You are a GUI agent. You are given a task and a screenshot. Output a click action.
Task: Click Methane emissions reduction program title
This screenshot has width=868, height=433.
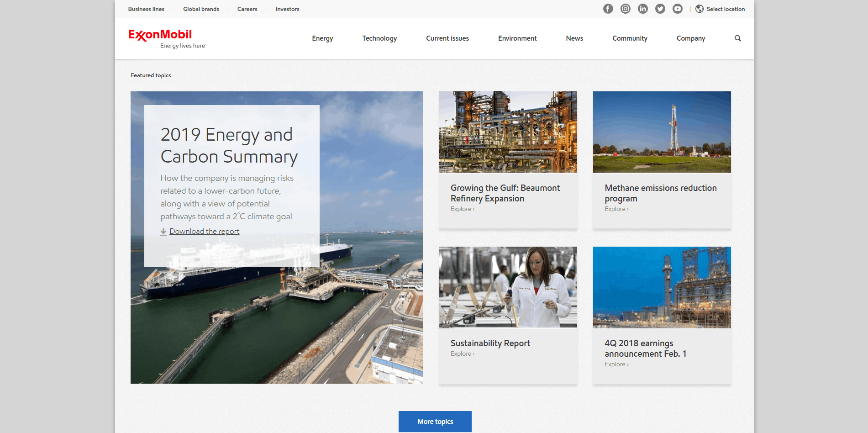[x=660, y=193]
